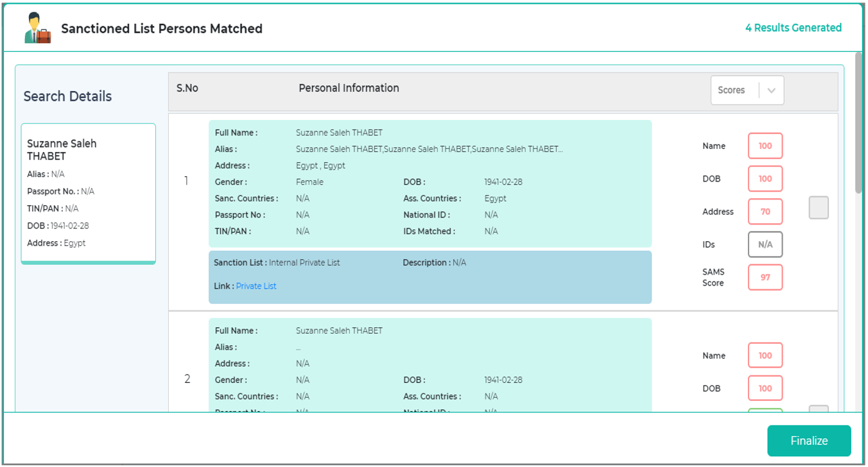The height and width of the screenshot is (467, 868).
Task: Click the IDs N/A score box
Action: click(x=765, y=244)
